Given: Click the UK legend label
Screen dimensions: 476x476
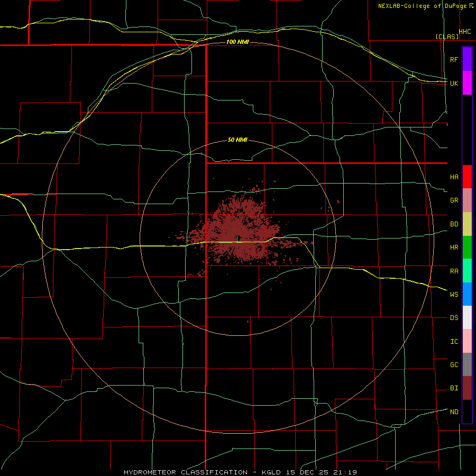Looking at the screenshot, I should click(x=454, y=83).
